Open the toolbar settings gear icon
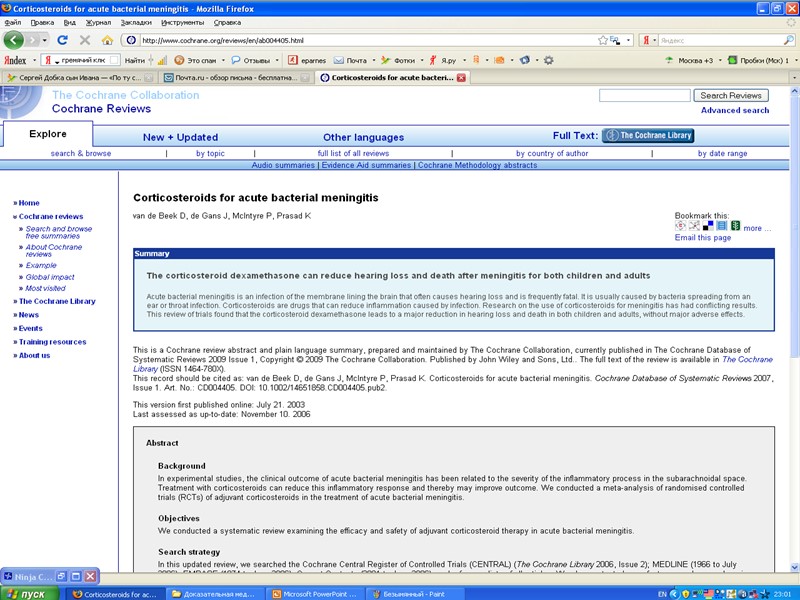The width and height of the screenshot is (800, 600). (x=548, y=60)
